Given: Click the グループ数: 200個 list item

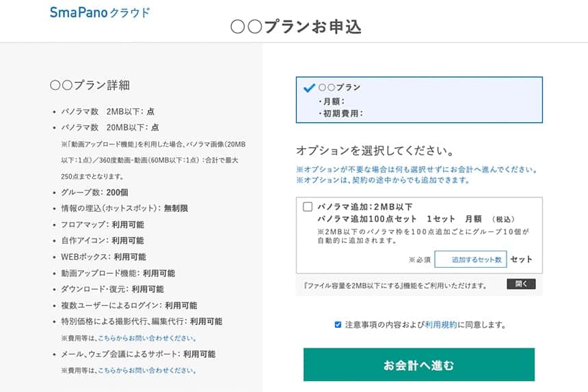Looking at the screenshot, I should coord(94,192).
